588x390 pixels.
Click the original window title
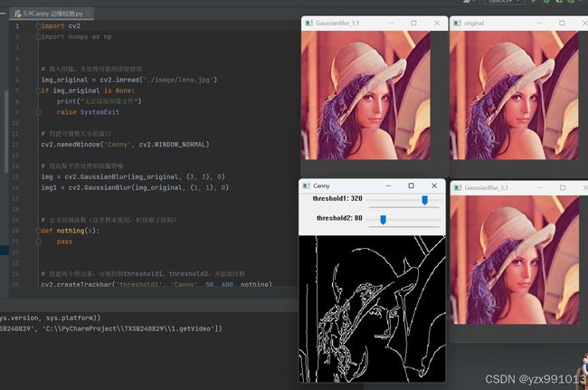(x=474, y=24)
